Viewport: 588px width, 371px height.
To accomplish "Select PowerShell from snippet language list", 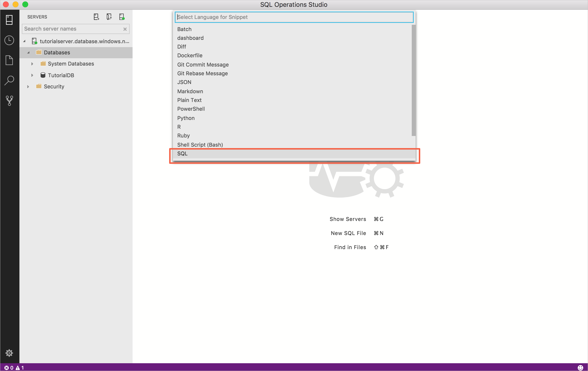I will [191, 109].
